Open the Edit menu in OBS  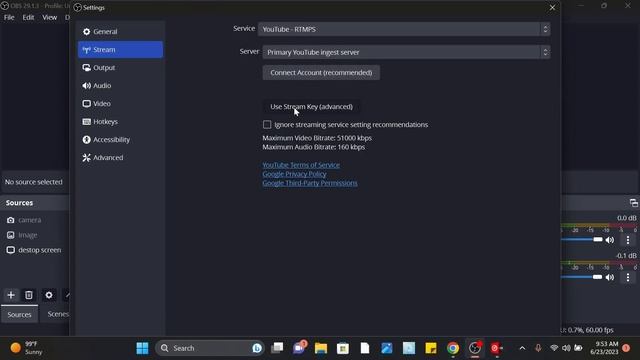28,18
